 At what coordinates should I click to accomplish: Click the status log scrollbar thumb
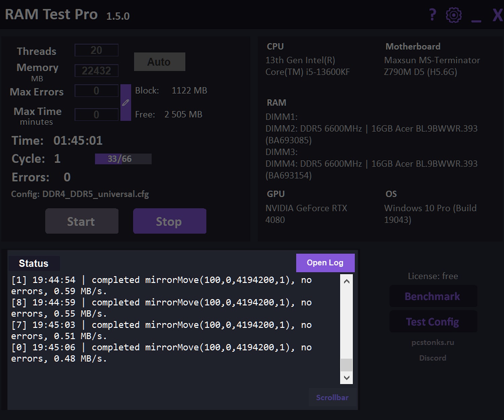click(346, 365)
